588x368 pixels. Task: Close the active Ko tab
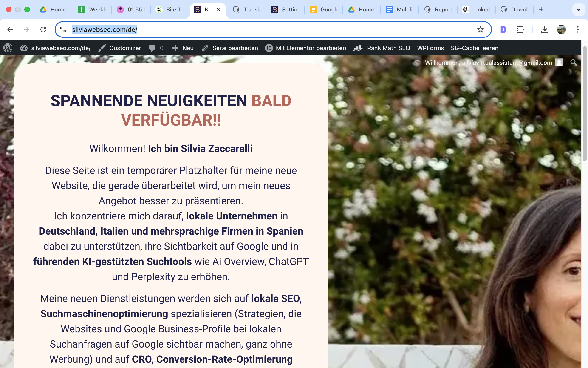219,9
